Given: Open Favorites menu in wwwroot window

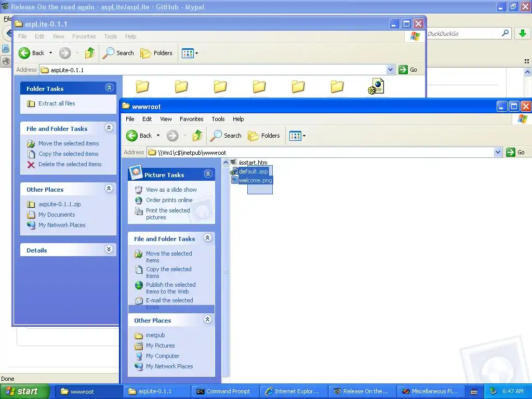Looking at the screenshot, I should [191, 119].
